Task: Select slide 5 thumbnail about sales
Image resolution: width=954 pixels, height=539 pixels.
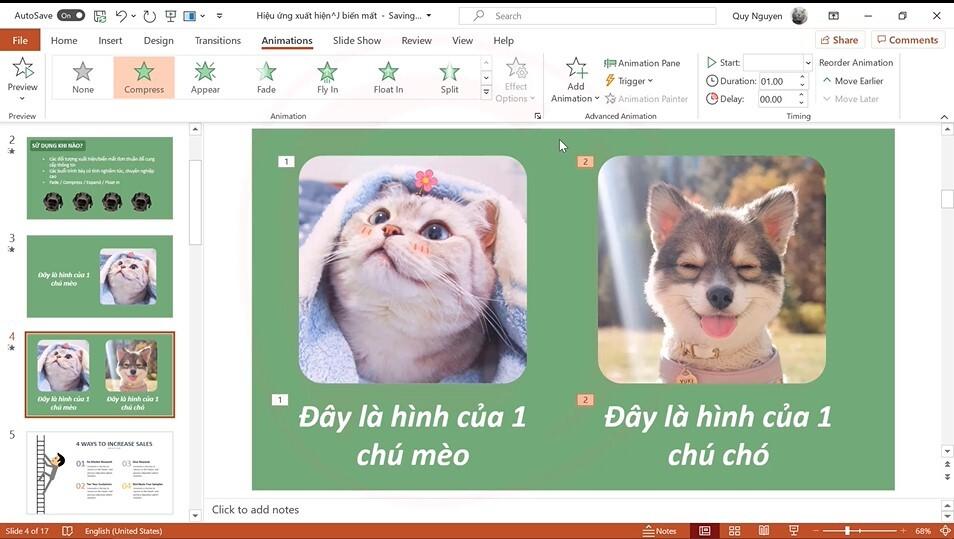Action: [100, 473]
